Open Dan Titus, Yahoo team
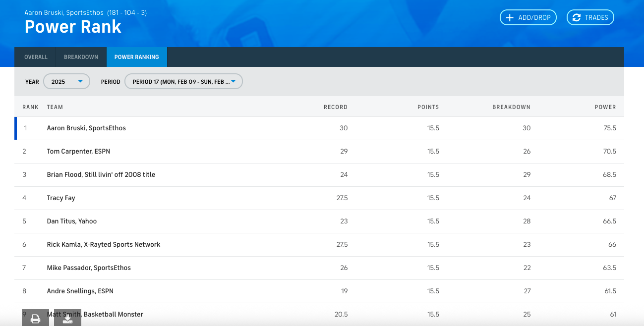The height and width of the screenshot is (326, 644). tap(72, 221)
